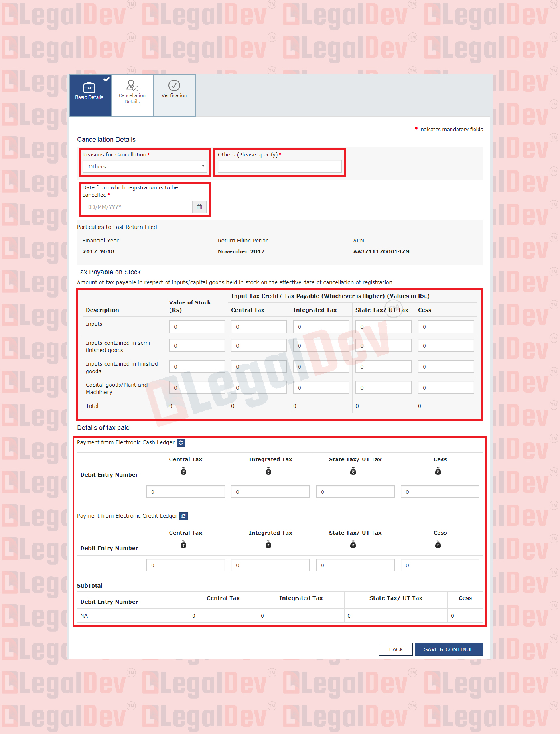Click State Tax/UT Tax field for Inputs row
Viewport: 560px width, 734px height.
click(383, 327)
